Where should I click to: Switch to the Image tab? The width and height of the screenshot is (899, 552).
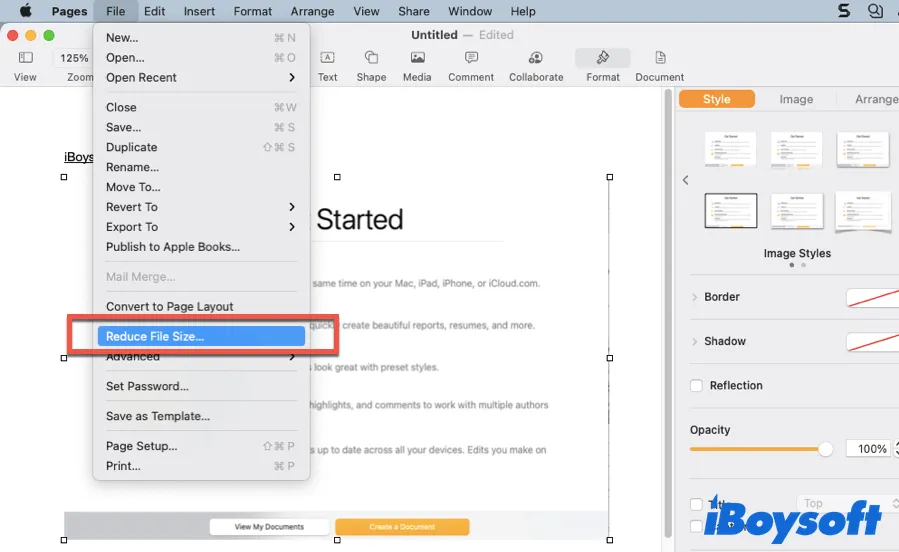click(x=796, y=99)
